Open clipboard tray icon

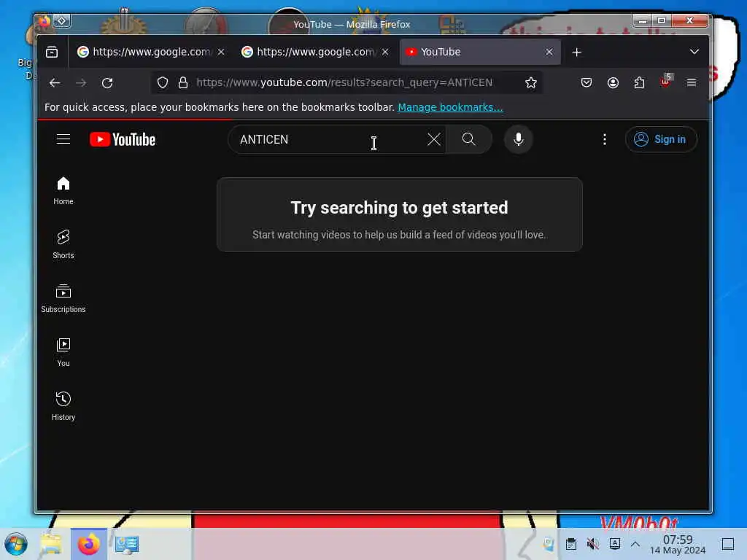pos(571,544)
